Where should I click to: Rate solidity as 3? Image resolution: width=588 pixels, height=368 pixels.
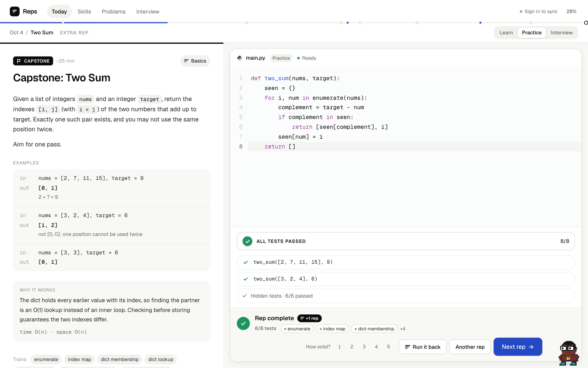coord(364,347)
